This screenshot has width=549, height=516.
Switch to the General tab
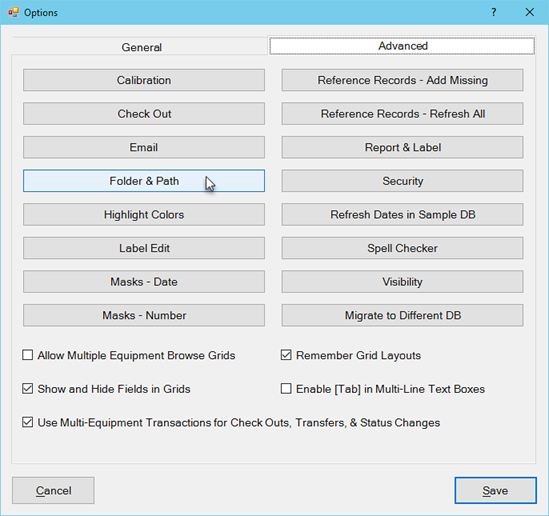coord(141,47)
